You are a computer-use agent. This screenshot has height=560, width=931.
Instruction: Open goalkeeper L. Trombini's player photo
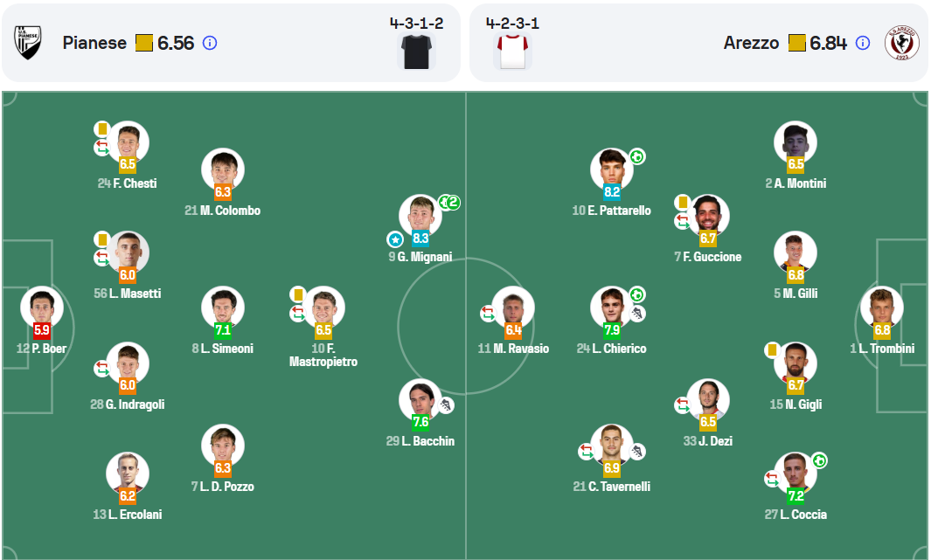tap(881, 308)
